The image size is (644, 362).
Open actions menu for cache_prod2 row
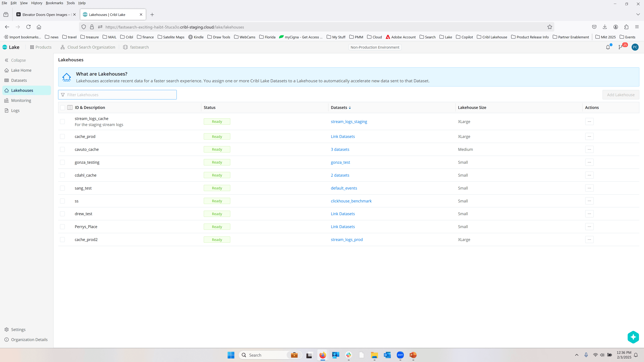589,240
